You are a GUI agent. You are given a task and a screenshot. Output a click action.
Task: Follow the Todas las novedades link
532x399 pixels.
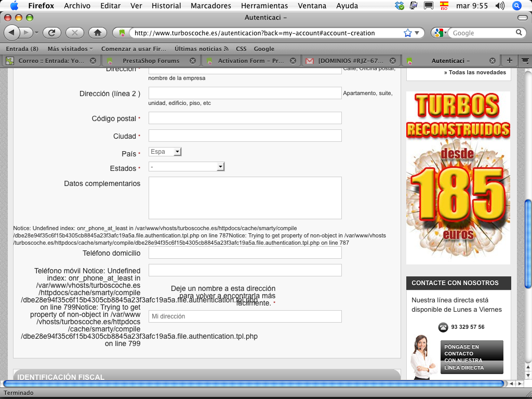[x=475, y=72]
